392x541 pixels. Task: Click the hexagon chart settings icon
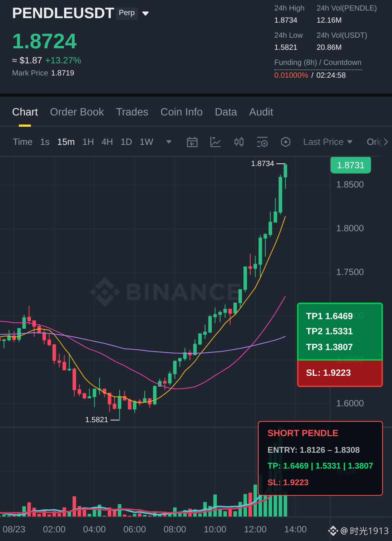click(x=285, y=142)
